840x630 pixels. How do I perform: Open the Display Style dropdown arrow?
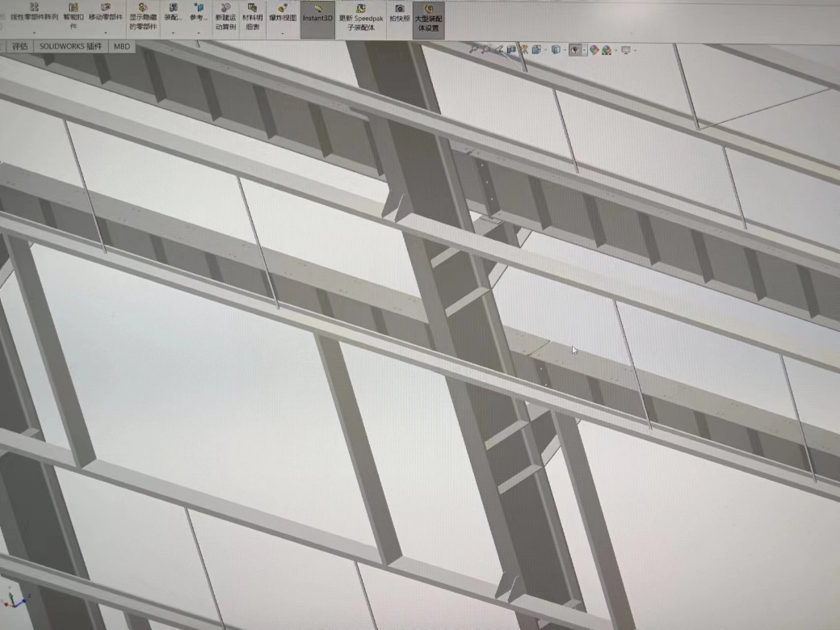(x=565, y=50)
